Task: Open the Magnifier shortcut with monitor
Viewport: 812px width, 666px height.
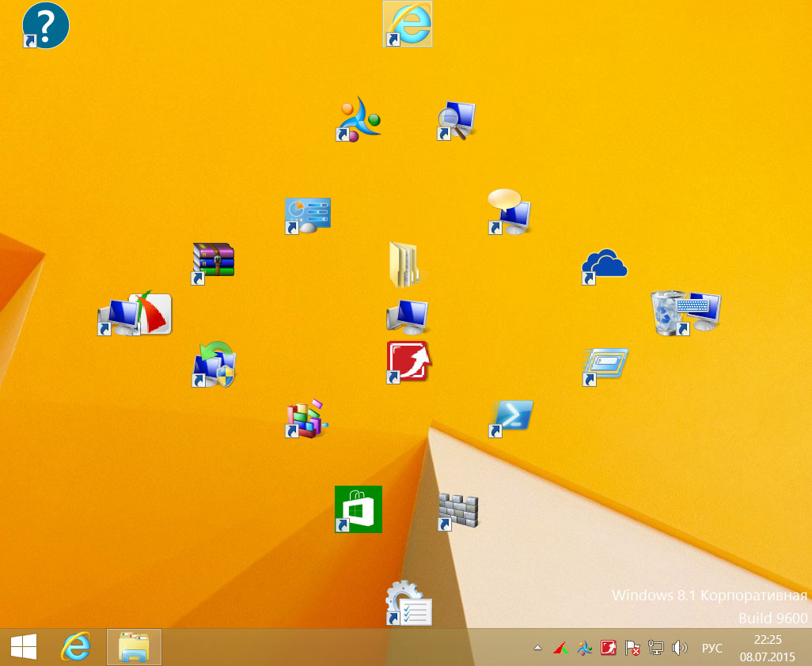Action: (457, 120)
